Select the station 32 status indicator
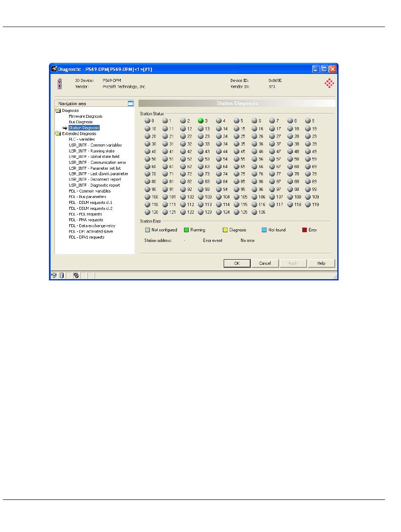 point(183,144)
